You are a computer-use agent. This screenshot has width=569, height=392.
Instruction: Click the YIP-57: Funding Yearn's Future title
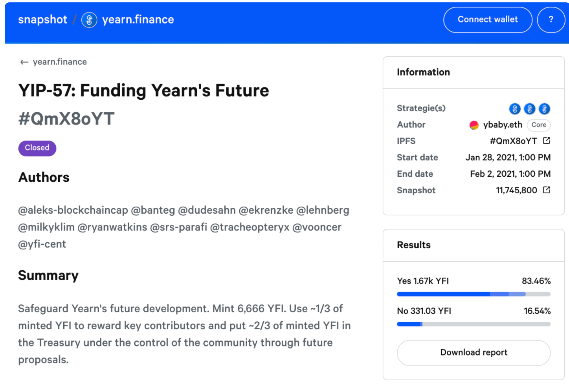[x=143, y=91]
